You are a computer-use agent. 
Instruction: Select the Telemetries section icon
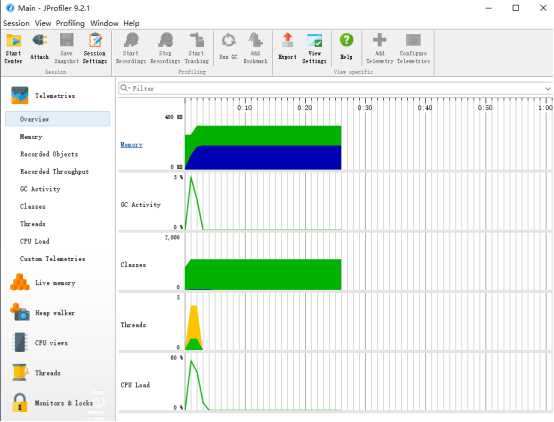[x=20, y=95]
